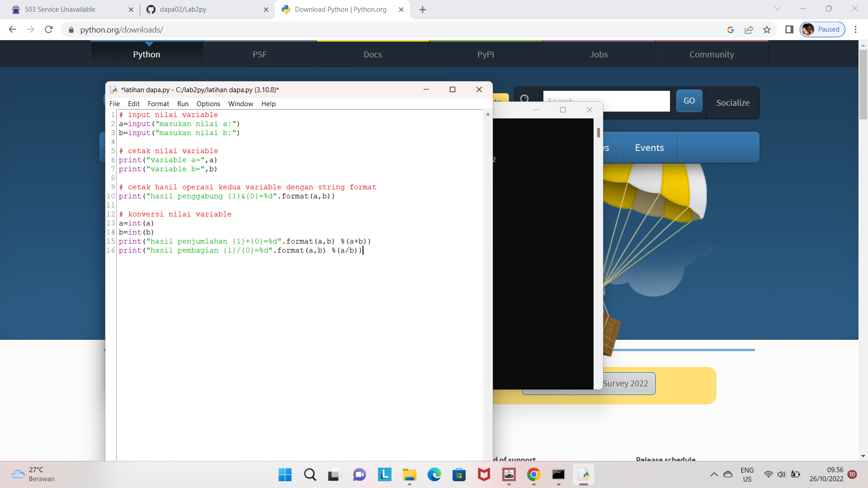Expand the system tray hidden icons
Viewport: 868px width, 488px height.
(714, 474)
